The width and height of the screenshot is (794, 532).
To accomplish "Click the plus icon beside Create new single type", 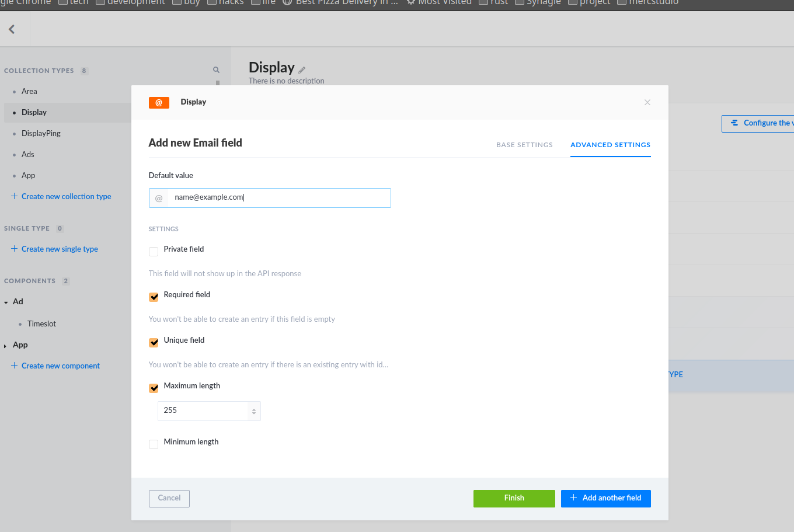I will [x=14, y=249].
